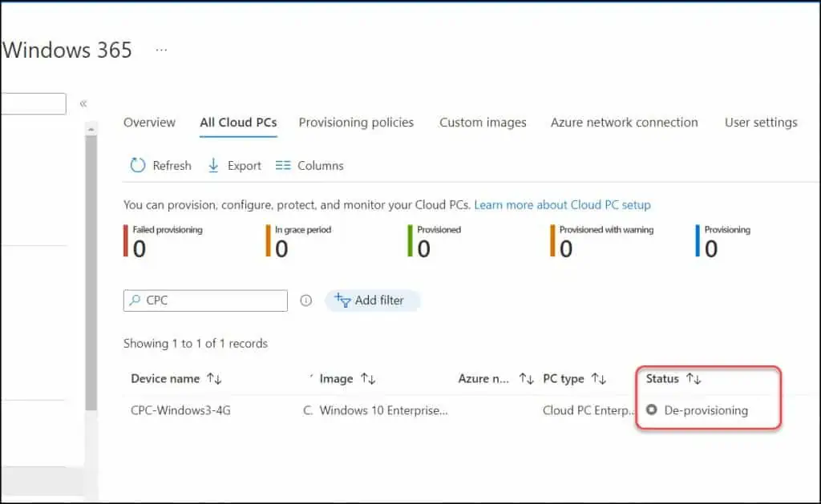Open the Custom images tab
Viewport: 821px width, 504px height.
pos(483,123)
